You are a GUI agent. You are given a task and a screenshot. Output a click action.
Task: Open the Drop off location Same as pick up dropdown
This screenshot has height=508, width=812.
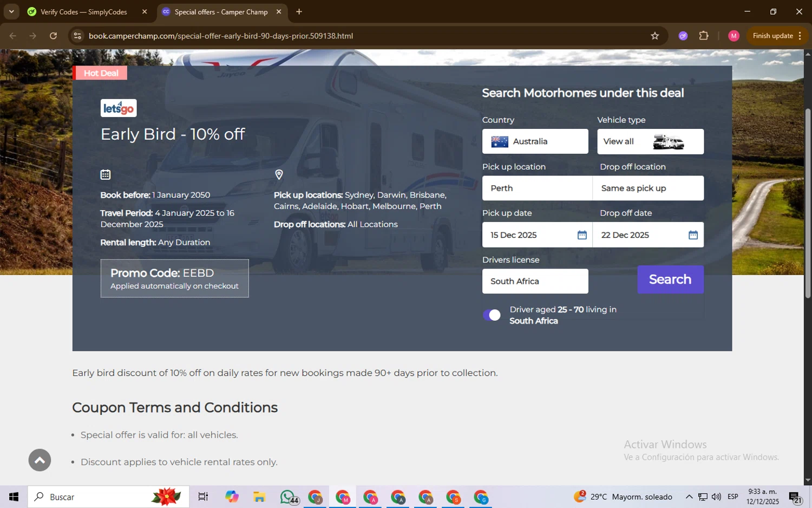(649, 188)
